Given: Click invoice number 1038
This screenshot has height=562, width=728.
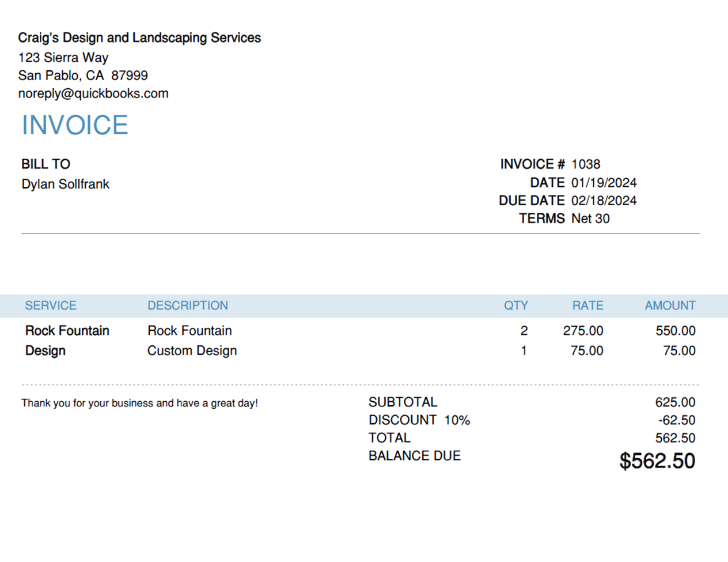Looking at the screenshot, I should point(586,164).
